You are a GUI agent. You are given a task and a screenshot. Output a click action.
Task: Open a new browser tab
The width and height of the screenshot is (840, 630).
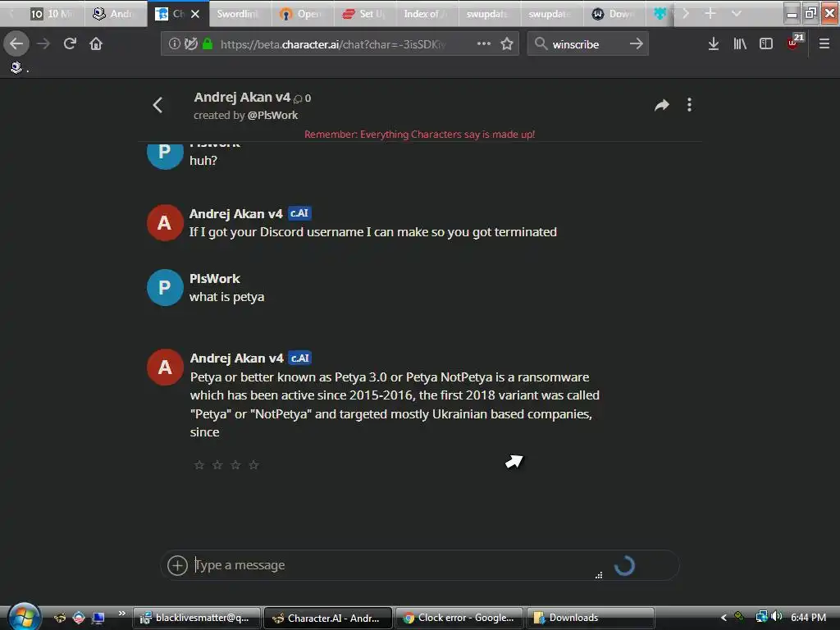[x=710, y=13]
